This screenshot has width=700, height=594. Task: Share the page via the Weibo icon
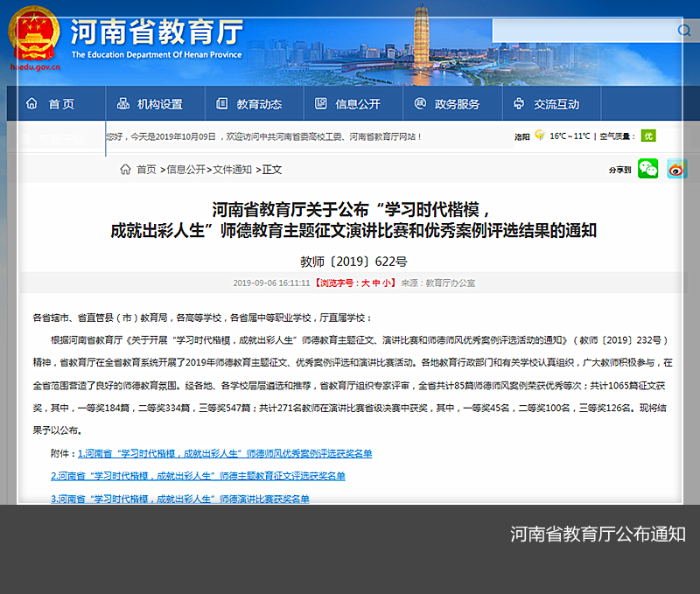tap(676, 169)
